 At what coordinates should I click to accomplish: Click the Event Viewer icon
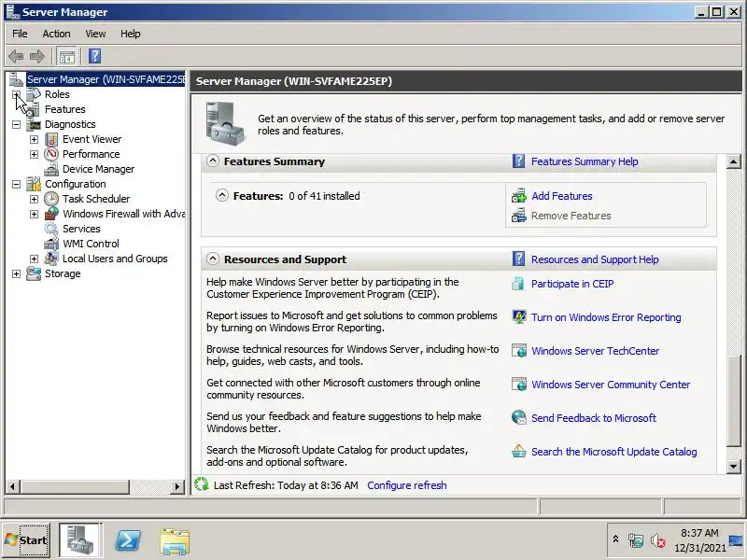[x=51, y=139]
